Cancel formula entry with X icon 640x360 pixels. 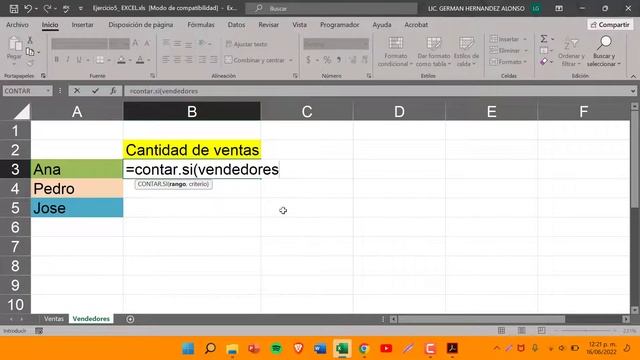[x=77, y=91]
